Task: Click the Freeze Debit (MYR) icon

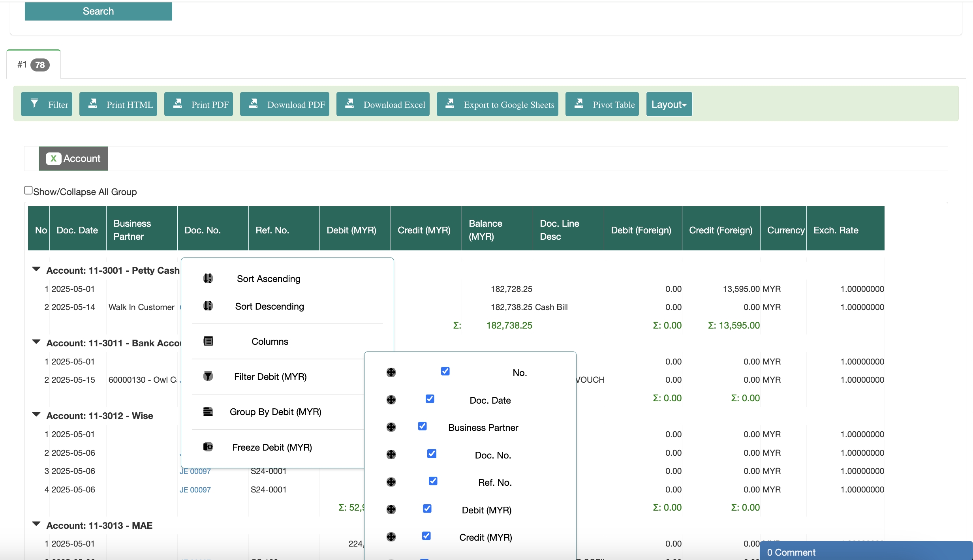Action: 208,447
